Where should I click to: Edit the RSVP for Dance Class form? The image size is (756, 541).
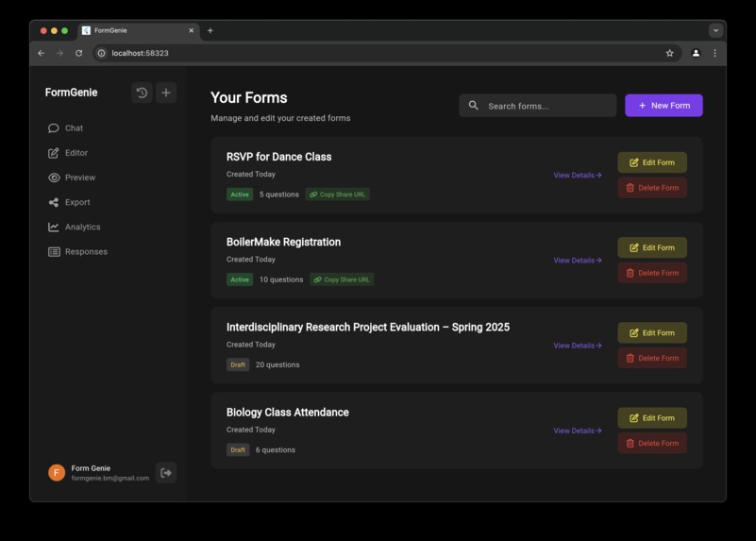pyautogui.click(x=652, y=162)
